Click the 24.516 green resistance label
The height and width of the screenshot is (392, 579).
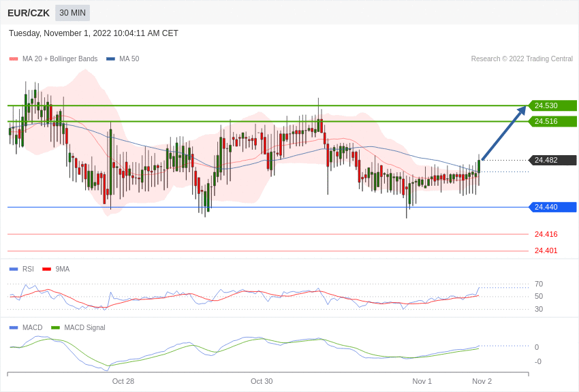[x=553, y=121]
